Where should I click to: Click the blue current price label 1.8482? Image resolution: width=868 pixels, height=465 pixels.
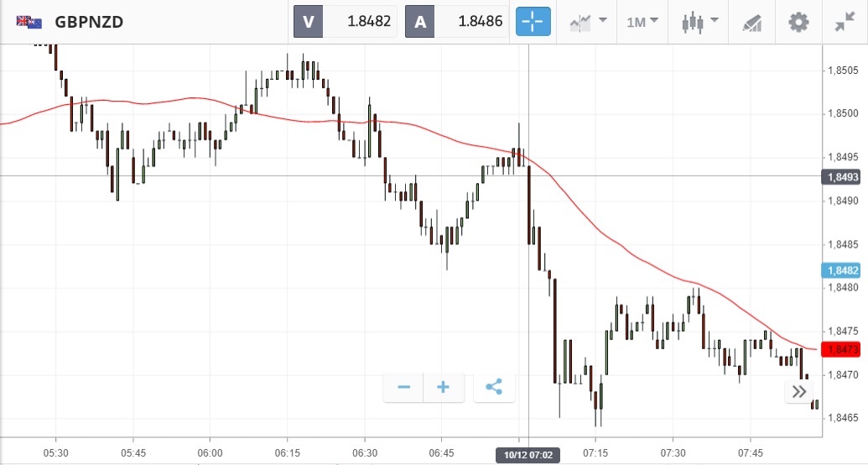843,270
